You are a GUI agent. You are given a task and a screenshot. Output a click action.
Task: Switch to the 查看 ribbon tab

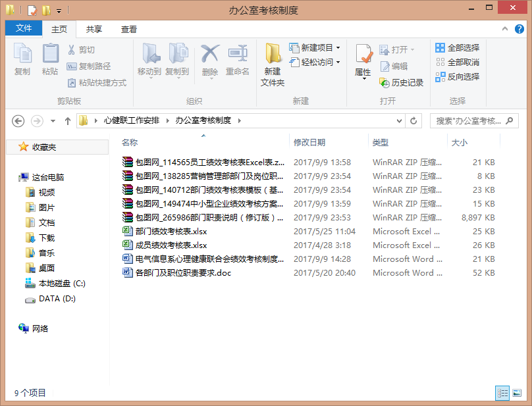[129, 28]
